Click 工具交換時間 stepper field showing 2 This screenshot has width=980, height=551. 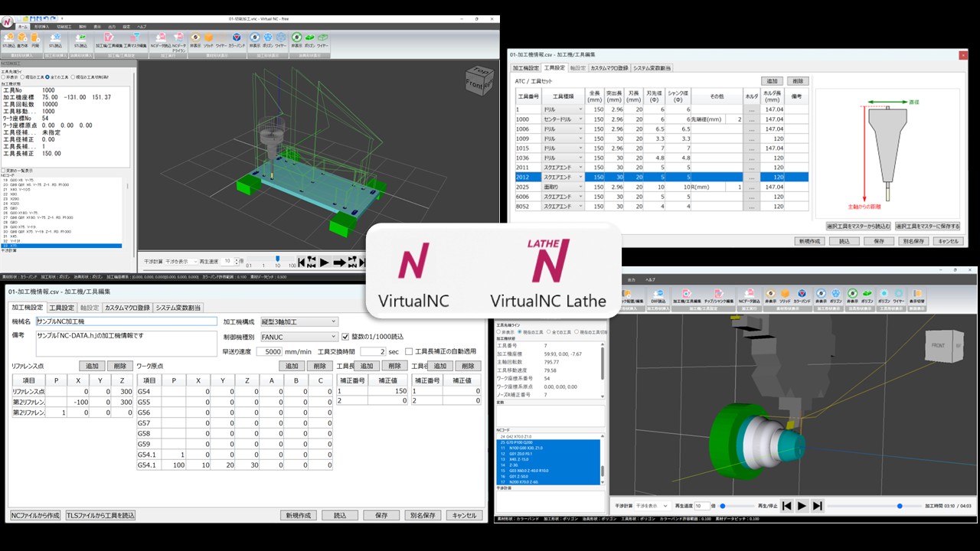372,351
